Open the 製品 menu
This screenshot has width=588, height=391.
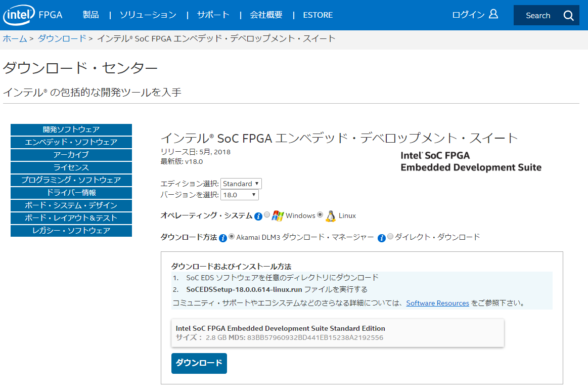point(91,15)
